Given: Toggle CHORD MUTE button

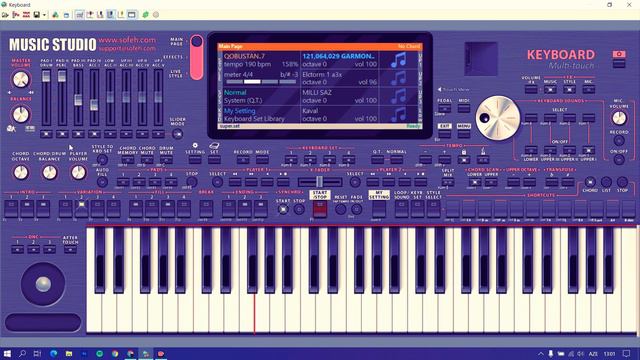Looking at the screenshot, I should tap(147, 160).
